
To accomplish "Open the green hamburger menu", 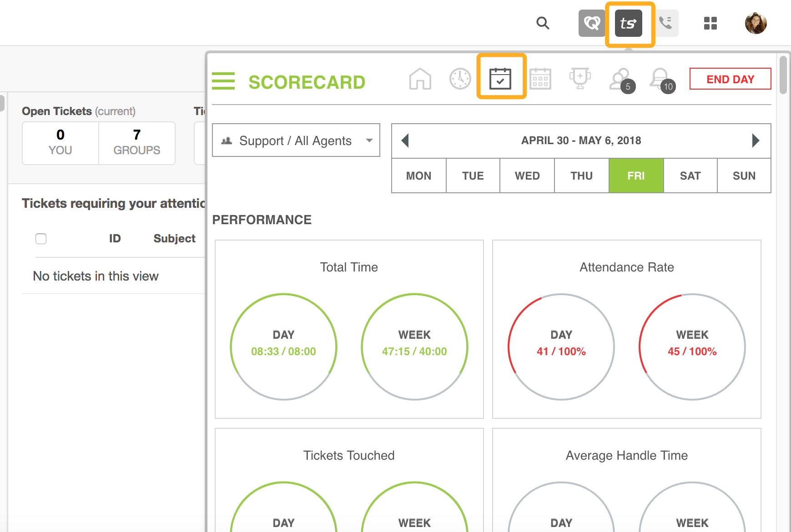I will coord(223,81).
